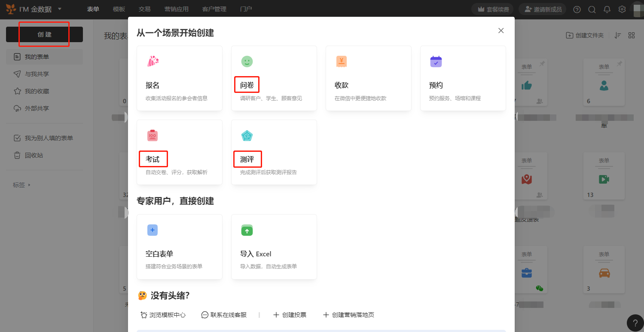The image size is (644, 332).
Task: Select the 报名 scene card icon
Action: pos(153,61)
